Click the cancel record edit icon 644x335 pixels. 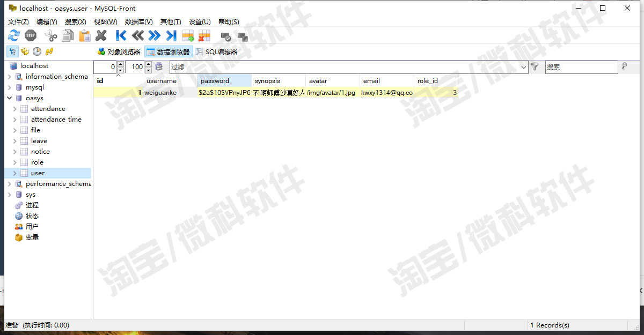coord(243,36)
